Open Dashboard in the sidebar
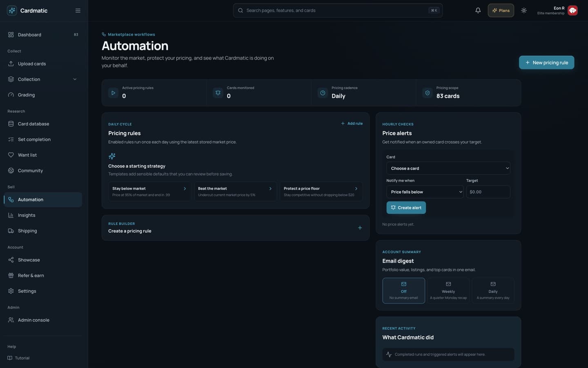 pyautogui.click(x=43, y=35)
